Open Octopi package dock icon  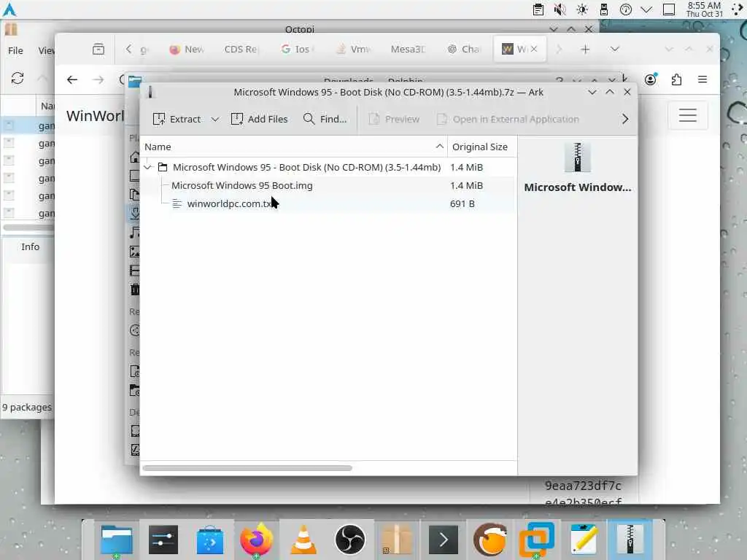(396, 540)
